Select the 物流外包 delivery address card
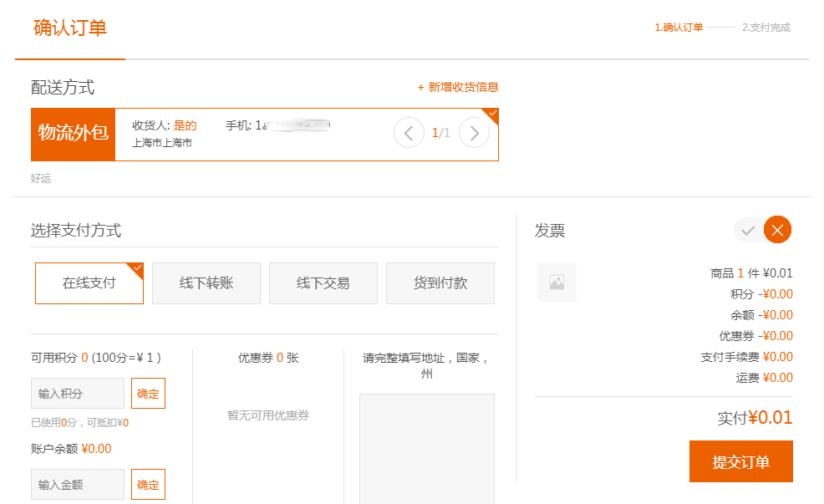The height and width of the screenshot is (504, 824). (73, 133)
